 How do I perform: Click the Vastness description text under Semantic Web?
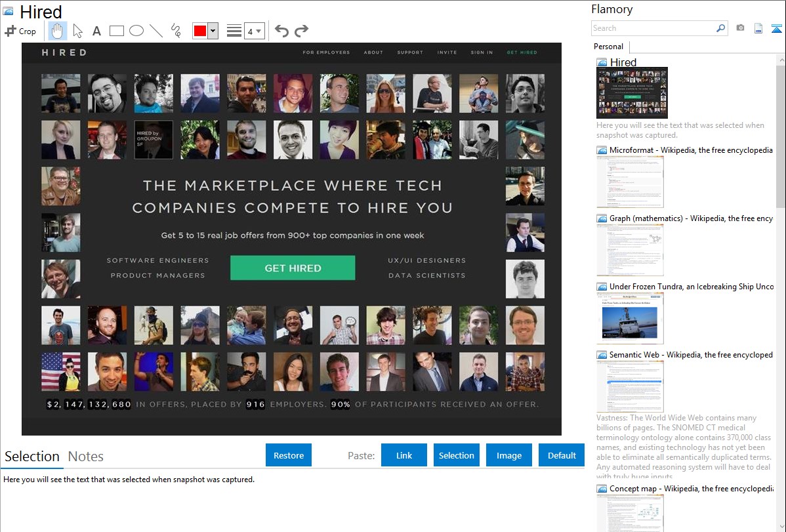coord(684,447)
